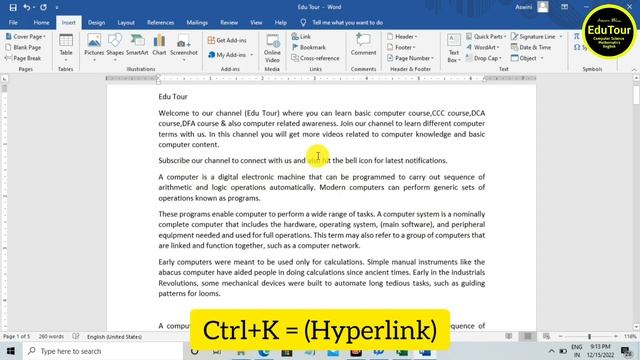
Task: Open the notification center icon
Action: coord(627,351)
